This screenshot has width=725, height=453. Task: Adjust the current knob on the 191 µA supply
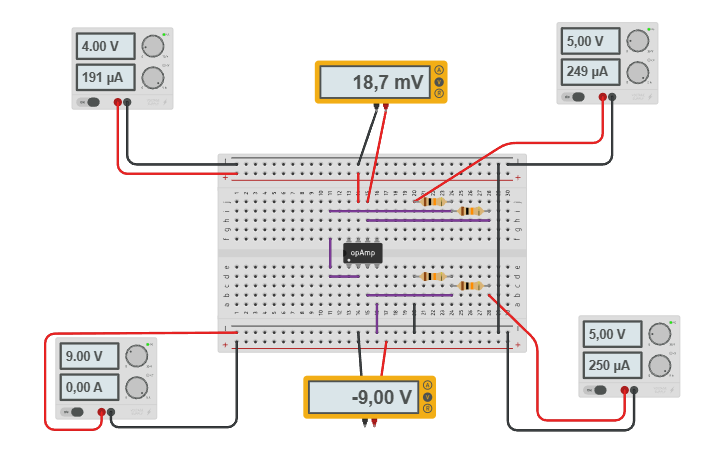153,78
